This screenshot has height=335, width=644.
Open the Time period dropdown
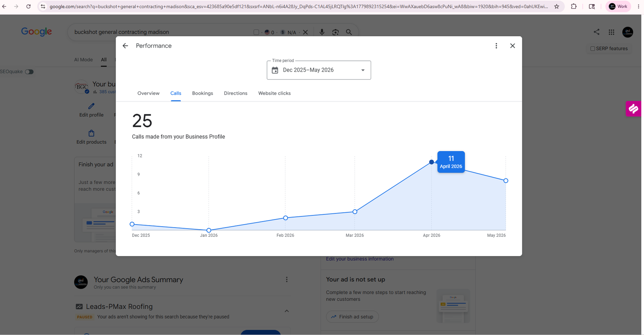click(319, 70)
